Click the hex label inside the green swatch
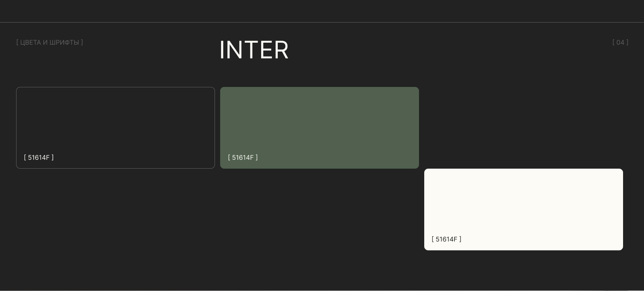Screen dimensions: 644x291 (x=243, y=157)
